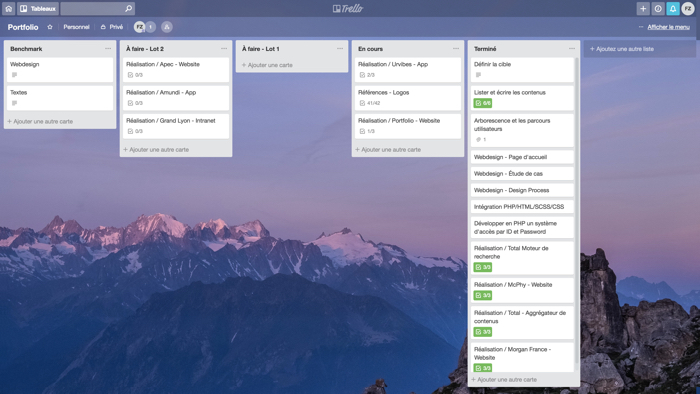Click description icon on Textes card
Screen dimensions: 700x394
click(x=14, y=103)
